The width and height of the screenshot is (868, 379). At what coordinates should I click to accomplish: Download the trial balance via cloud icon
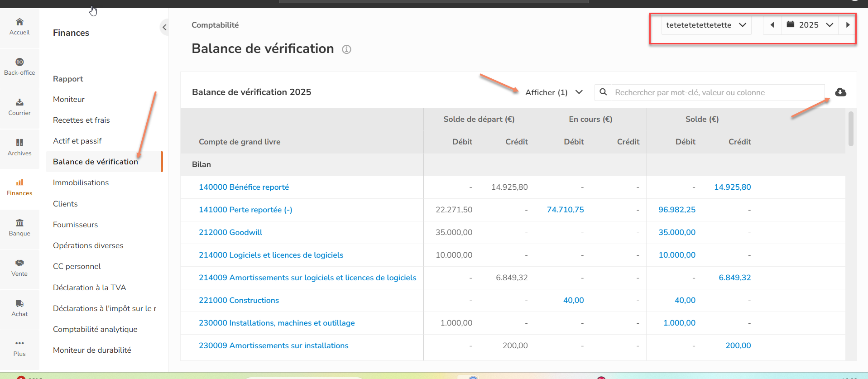tap(841, 92)
